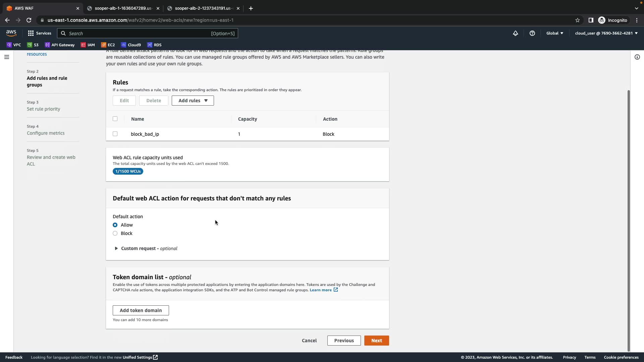Open the Services grid menu
The width and height of the screenshot is (644, 362).
click(x=40, y=33)
